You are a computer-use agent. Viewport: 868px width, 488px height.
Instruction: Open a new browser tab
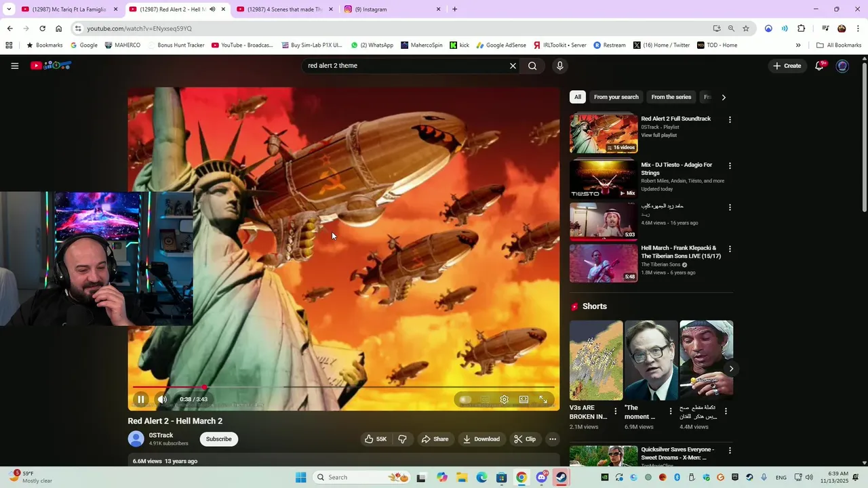tap(454, 9)
